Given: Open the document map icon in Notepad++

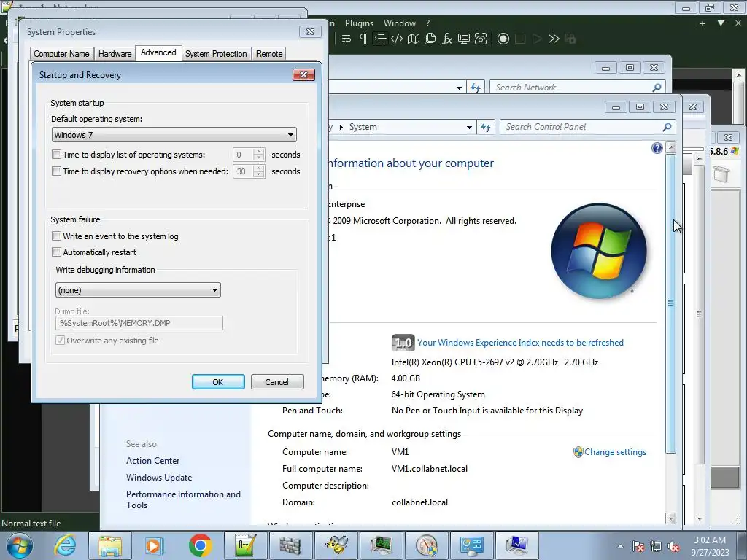Looking at the screenshot, I should pos(414,39).
